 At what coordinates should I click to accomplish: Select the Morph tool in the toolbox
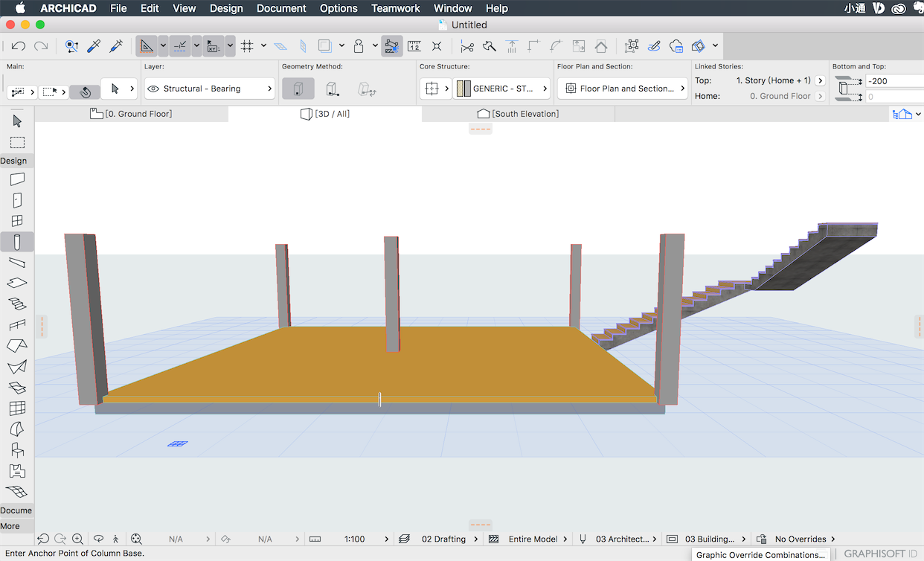(x=17, y=429)
